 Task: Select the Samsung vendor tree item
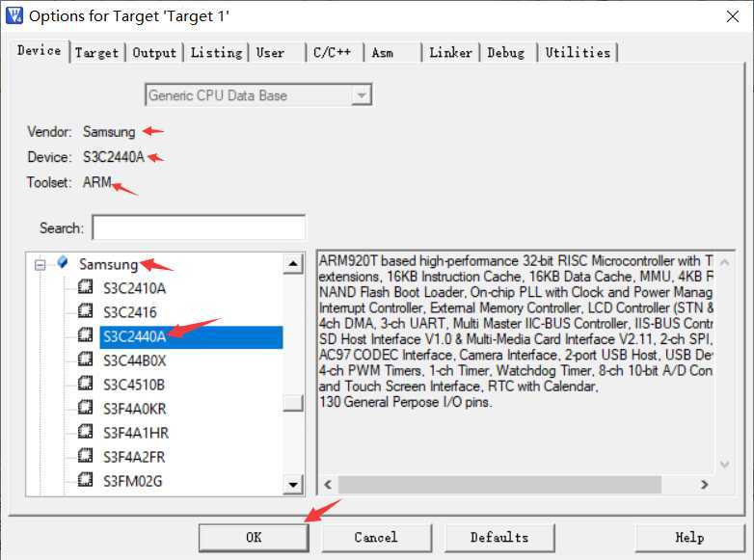pyautogui.click(x=109, y=264)
